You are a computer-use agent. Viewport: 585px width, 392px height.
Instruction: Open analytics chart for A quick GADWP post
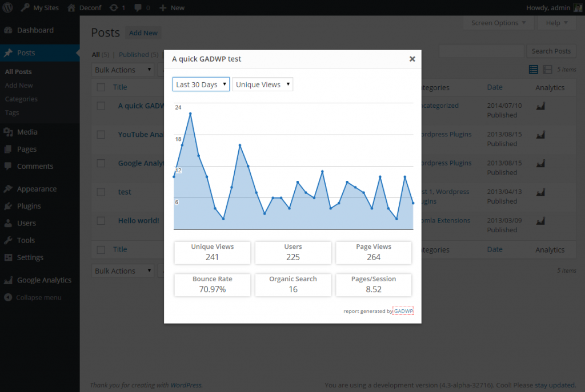540,106
